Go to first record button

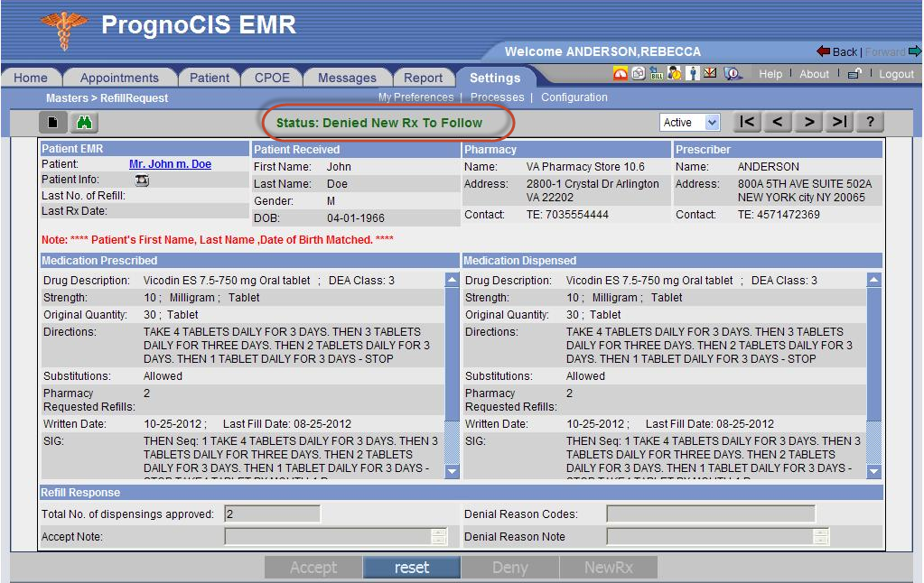point(747,122)
